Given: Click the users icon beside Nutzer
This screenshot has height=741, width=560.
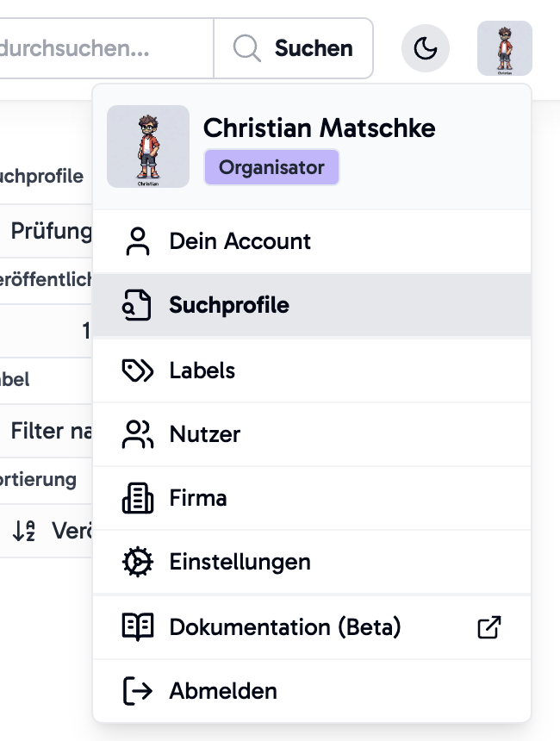Looking at the screenshot, I should click(x=138, y=434).
